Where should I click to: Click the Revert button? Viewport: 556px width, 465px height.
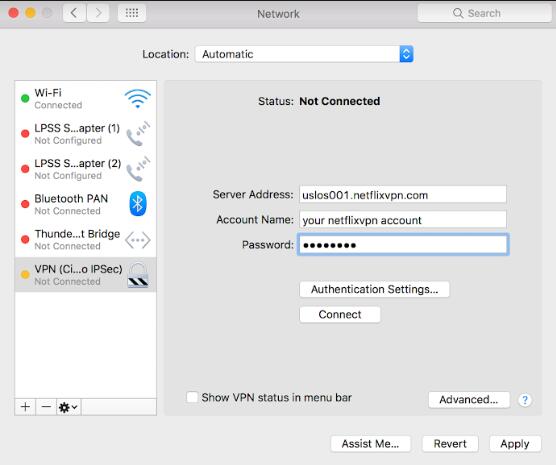(x=450, y=444)
